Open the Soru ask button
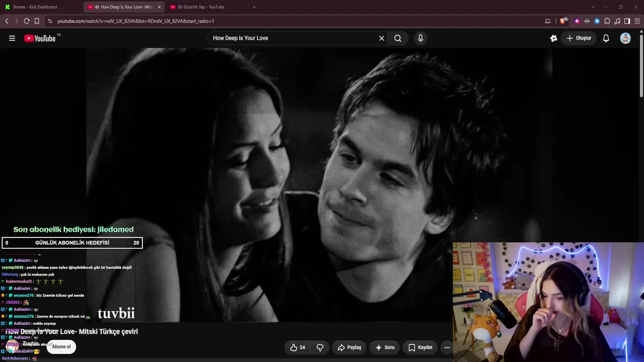This screenshot has height=362, width=644. pos(385,347)
